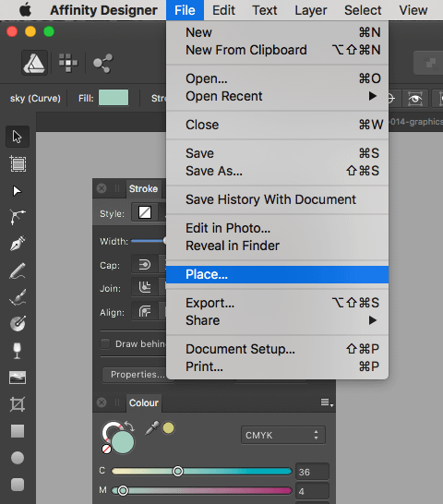Click the Cyan value field 36

point(313,472)
